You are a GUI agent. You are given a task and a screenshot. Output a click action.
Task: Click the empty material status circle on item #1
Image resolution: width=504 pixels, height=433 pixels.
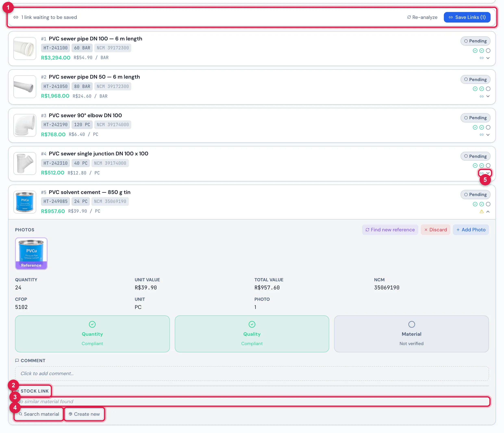coord(488,51)
